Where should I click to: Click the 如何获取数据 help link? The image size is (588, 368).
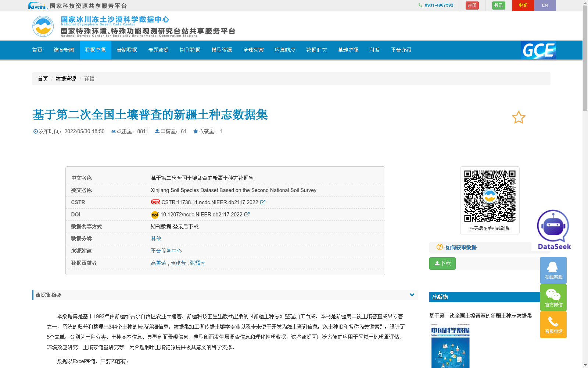(461, 248)
